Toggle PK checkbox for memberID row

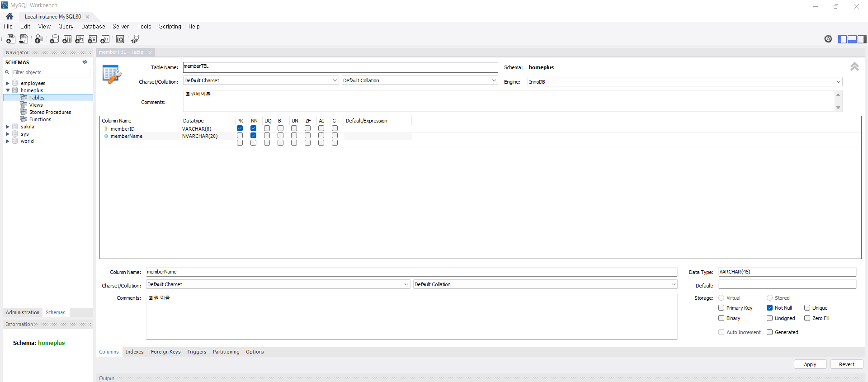click(x=240, y=128)
